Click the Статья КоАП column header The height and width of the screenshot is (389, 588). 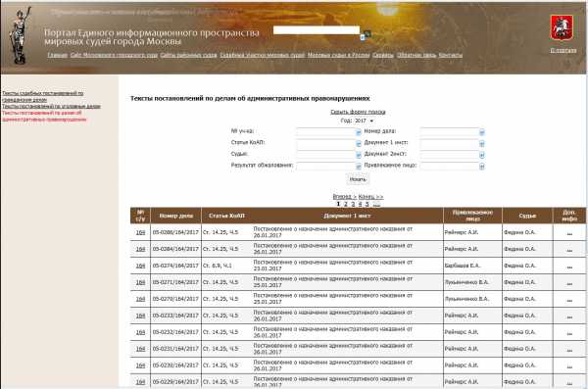[x=227, y=216]
